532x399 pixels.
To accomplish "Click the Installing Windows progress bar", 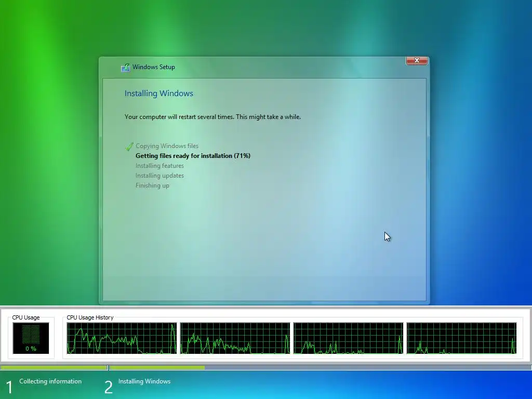I will pyautogui.click(x=320, y=367).
